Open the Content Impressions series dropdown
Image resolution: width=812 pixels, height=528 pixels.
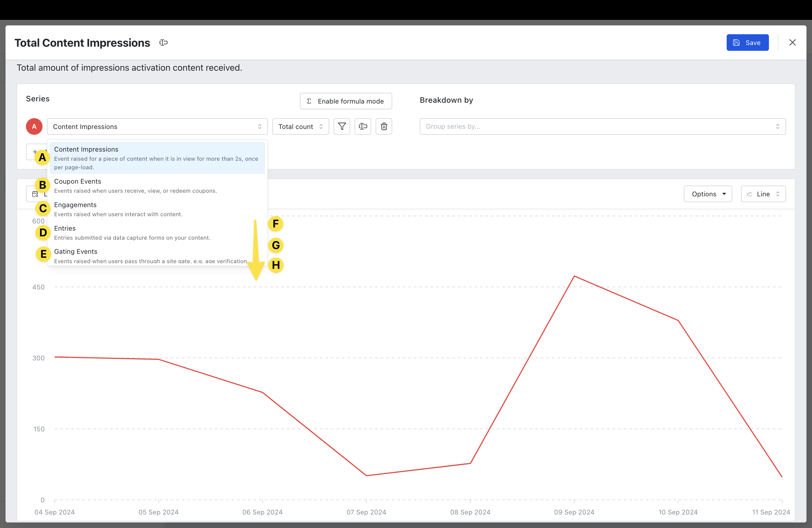pos(157,126)
